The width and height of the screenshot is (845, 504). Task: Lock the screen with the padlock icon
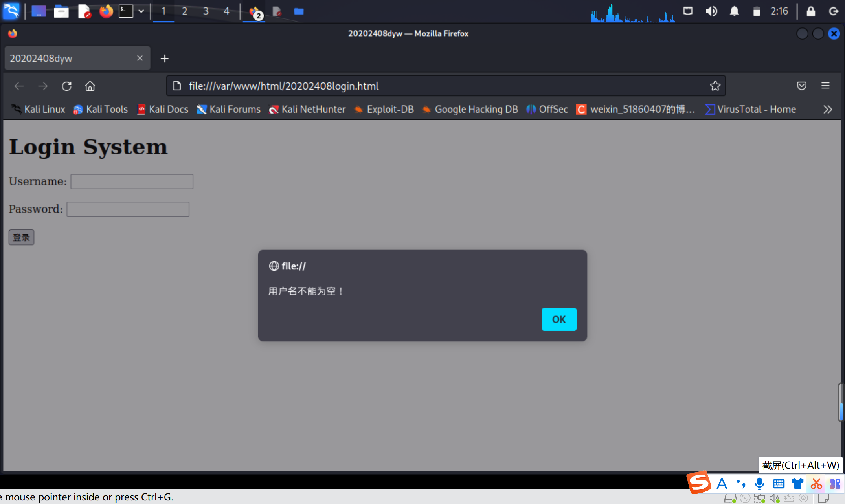(811, 11)
